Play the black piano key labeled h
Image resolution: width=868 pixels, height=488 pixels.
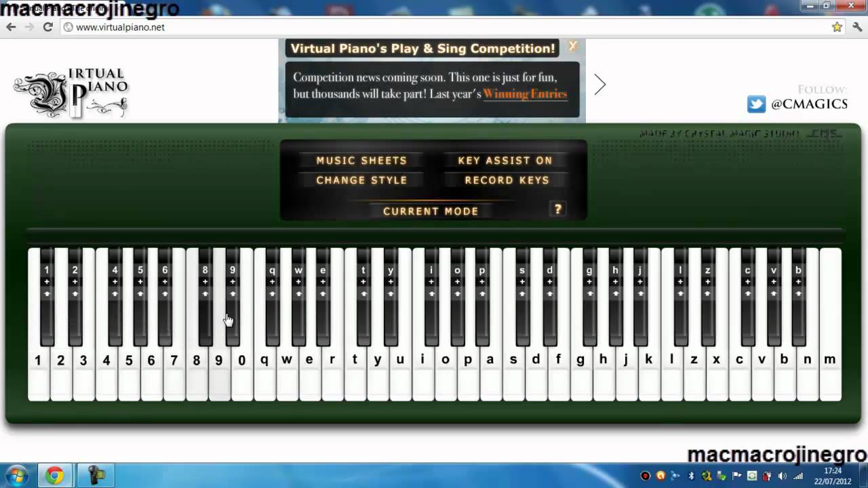[x=615, y=297]
